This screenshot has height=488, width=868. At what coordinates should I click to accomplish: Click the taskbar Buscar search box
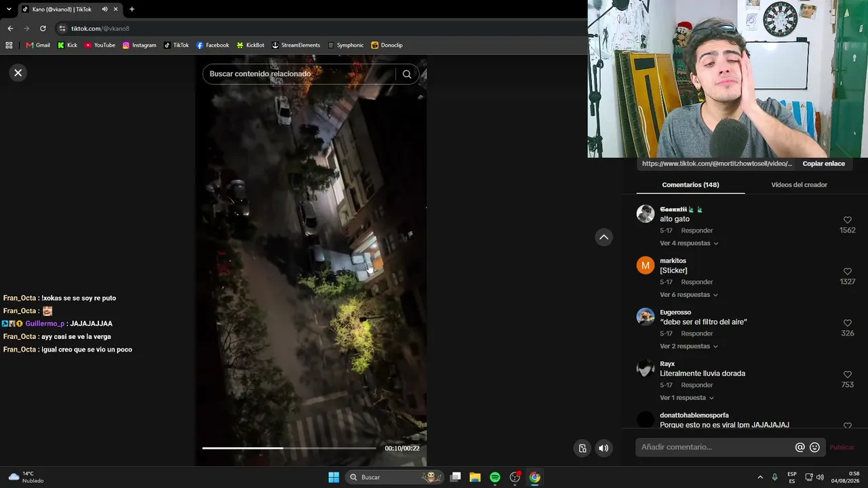click(394, 477)
